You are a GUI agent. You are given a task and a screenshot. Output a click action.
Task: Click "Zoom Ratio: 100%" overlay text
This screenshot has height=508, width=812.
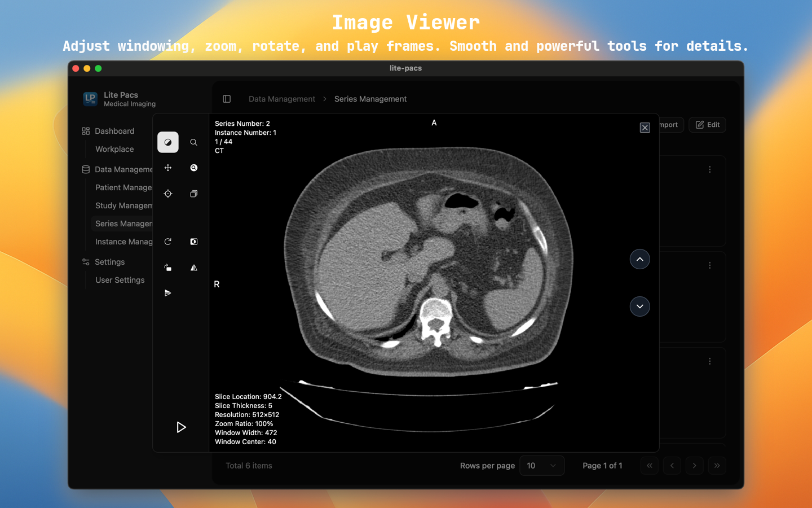point(244,424)
